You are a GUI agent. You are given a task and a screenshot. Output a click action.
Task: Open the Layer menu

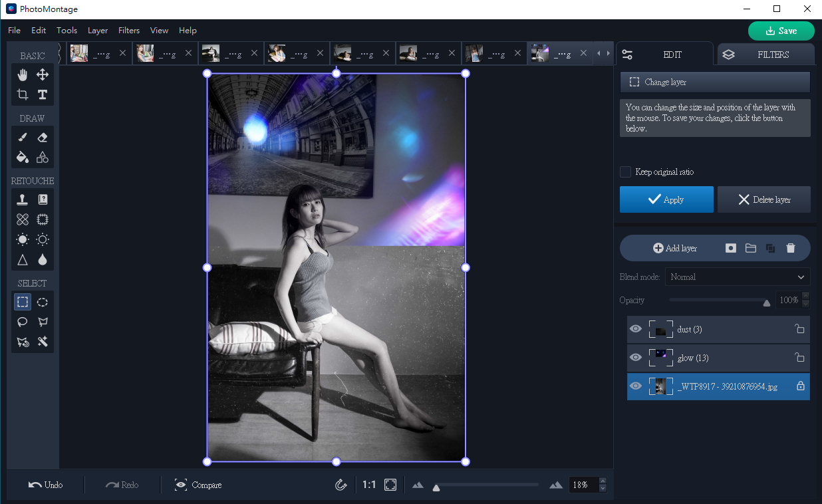(98, 31)
